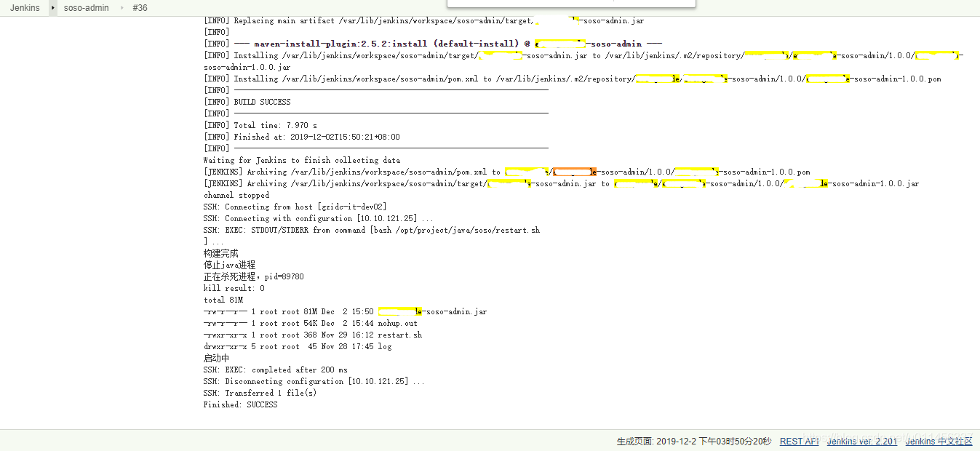This screenshot has height=451, width=980.
Task: Click the 'kill result: 0' line
Action: click(234, 288)
